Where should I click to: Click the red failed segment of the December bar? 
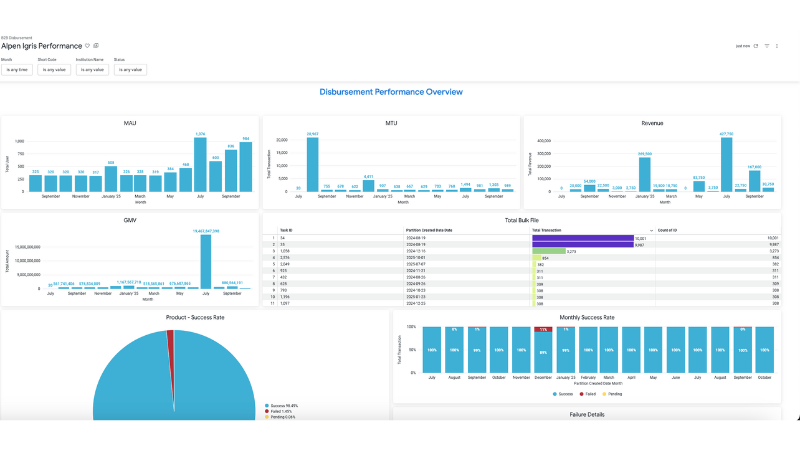coord(543,330)
